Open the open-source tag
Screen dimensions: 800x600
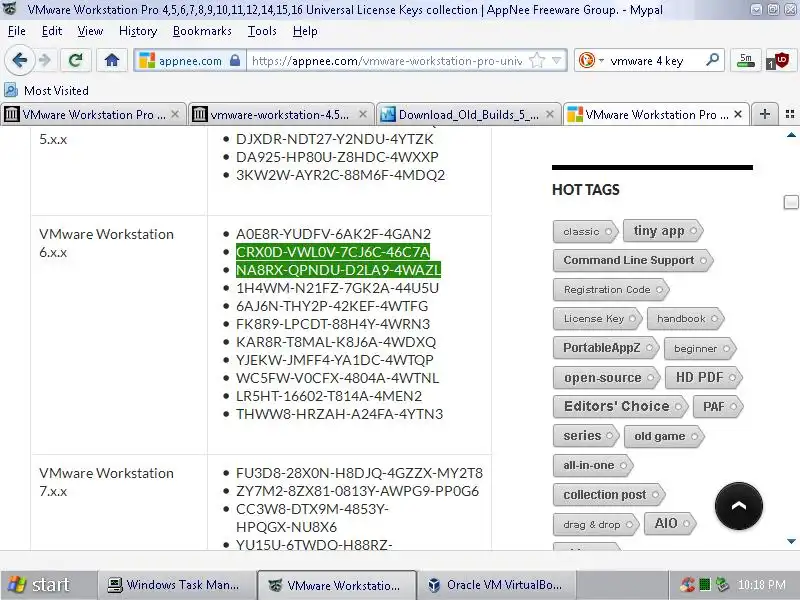click(606, 378)
